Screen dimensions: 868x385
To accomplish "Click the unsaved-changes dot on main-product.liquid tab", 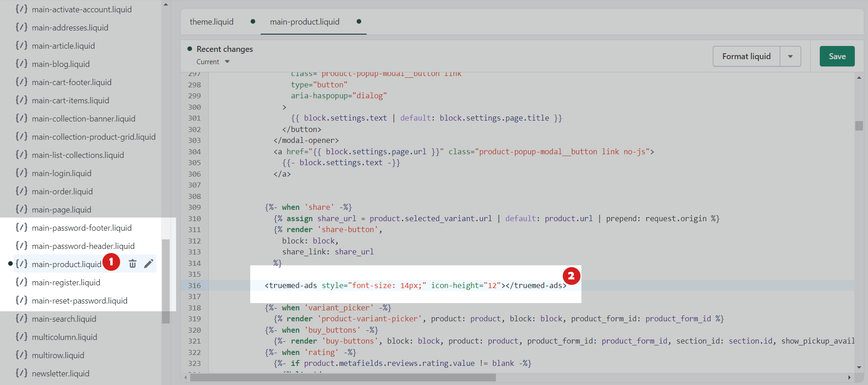I will pos(359,21).
